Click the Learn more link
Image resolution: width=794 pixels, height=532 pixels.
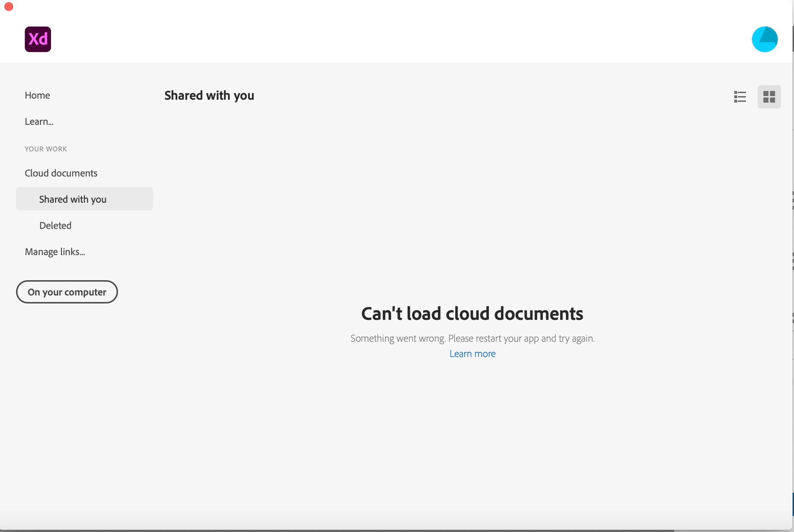pyautogui.click(x=472, y=354)
